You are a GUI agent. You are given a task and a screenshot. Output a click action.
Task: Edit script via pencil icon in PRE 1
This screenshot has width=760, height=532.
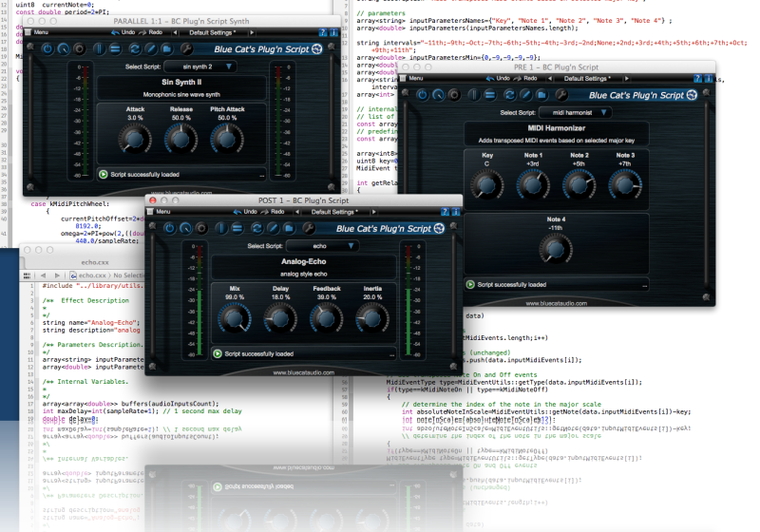(x=526, y=95)
